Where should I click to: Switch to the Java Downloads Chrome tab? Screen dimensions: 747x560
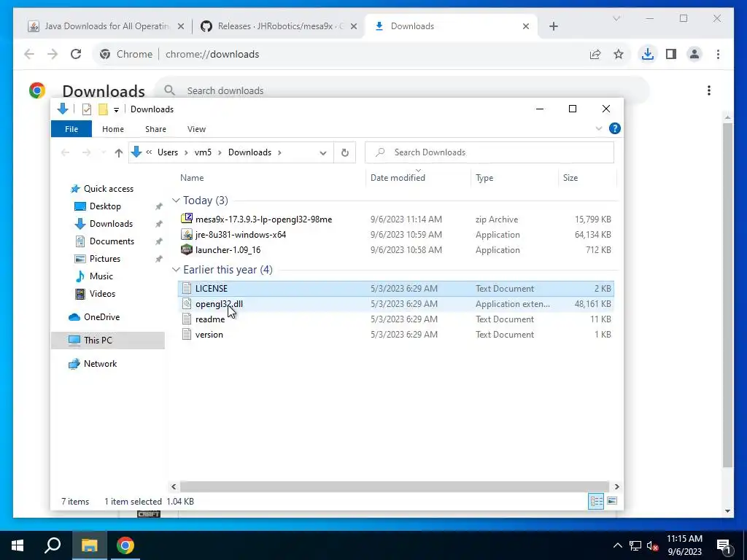[x=107, y=26]
